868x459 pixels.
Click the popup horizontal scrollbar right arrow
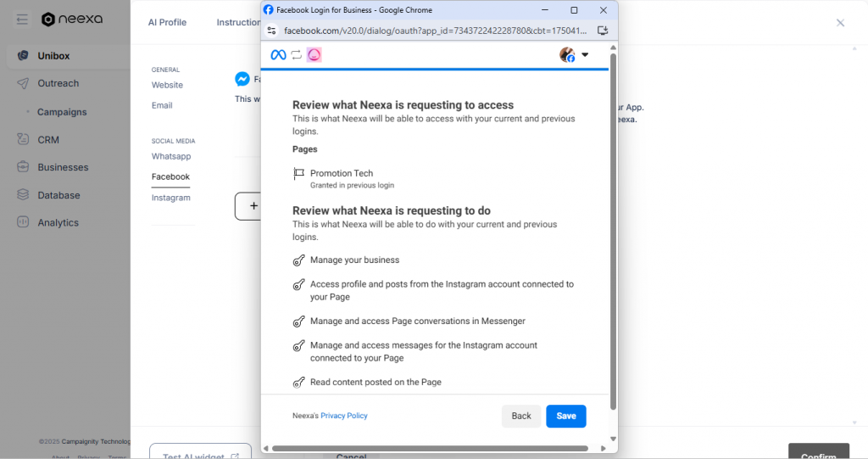[604, 449]
